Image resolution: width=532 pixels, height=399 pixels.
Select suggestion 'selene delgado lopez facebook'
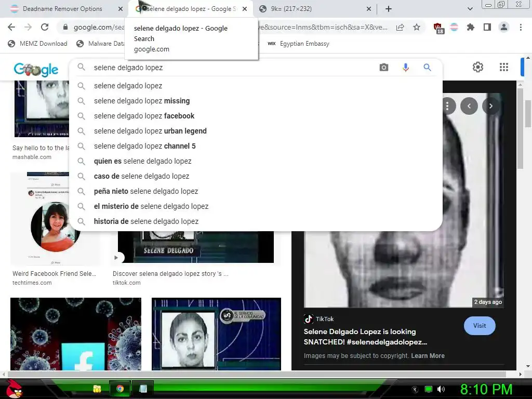click(x=256, y=116)
